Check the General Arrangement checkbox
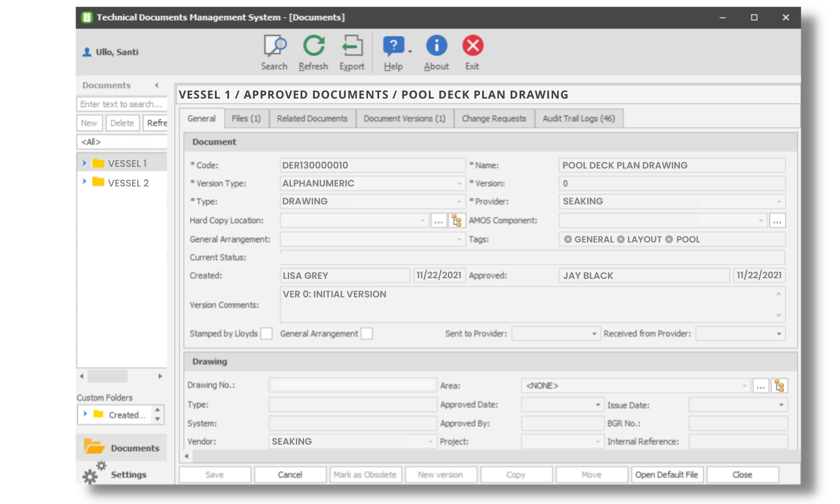Screen dimensions: 840x504 (367, 333)
